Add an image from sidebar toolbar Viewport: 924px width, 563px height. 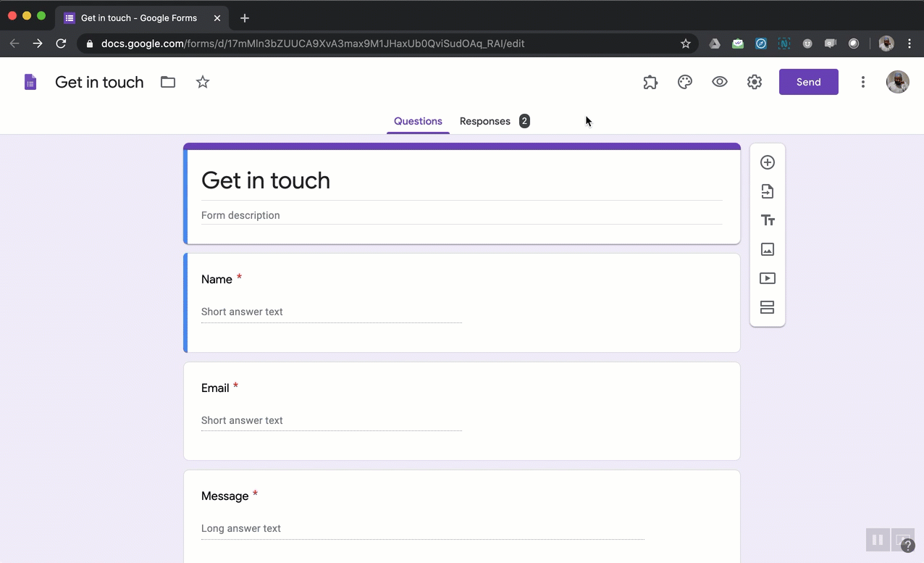click(x=767, y=249)
